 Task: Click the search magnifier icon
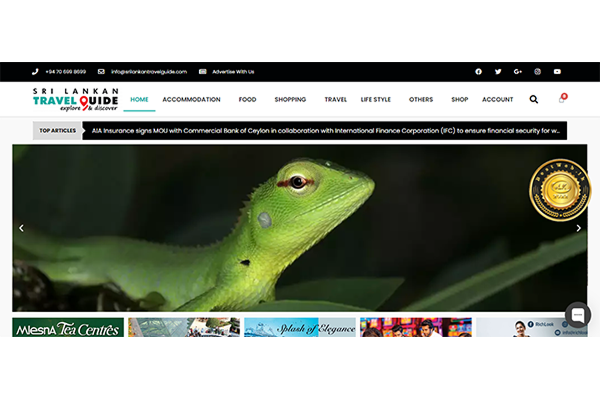(x=534, y=100)
